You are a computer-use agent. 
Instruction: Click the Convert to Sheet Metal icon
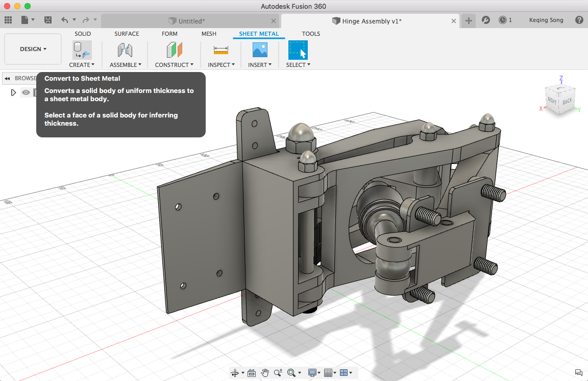(x=82, y=50)
